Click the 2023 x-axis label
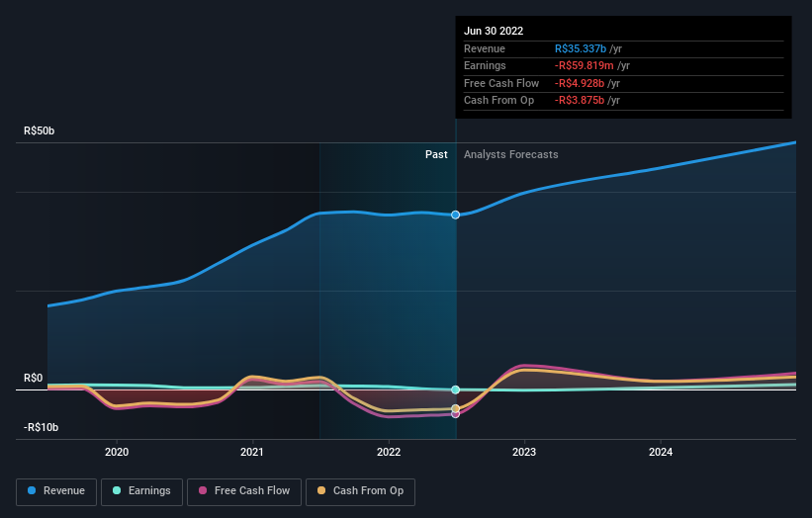Screen dimensions: 812x518 [x=524, y=452]
